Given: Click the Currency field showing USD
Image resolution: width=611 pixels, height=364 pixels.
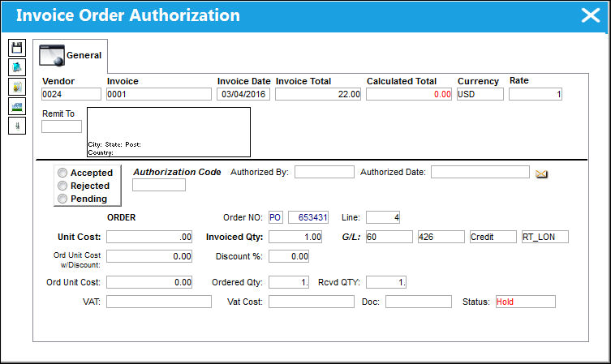Looking at the screenshot, I should pos(480,94).
